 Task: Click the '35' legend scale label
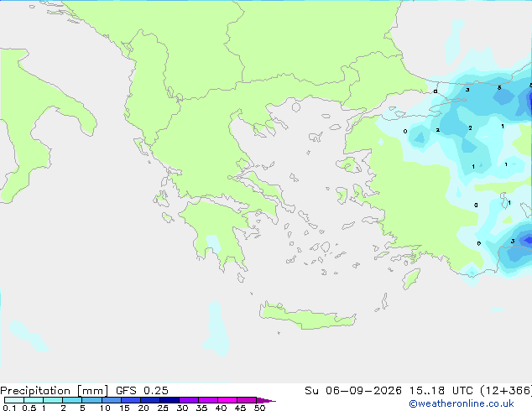click(201, 408)
